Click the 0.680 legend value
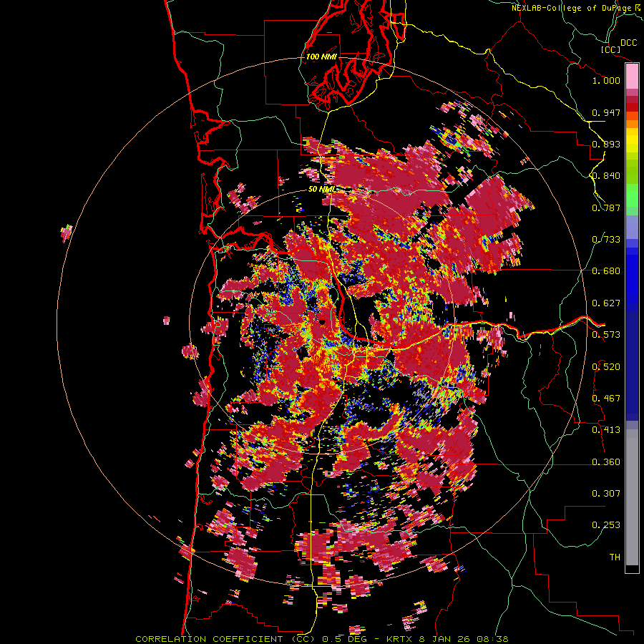Screen dimensions: 644x644 606,271
